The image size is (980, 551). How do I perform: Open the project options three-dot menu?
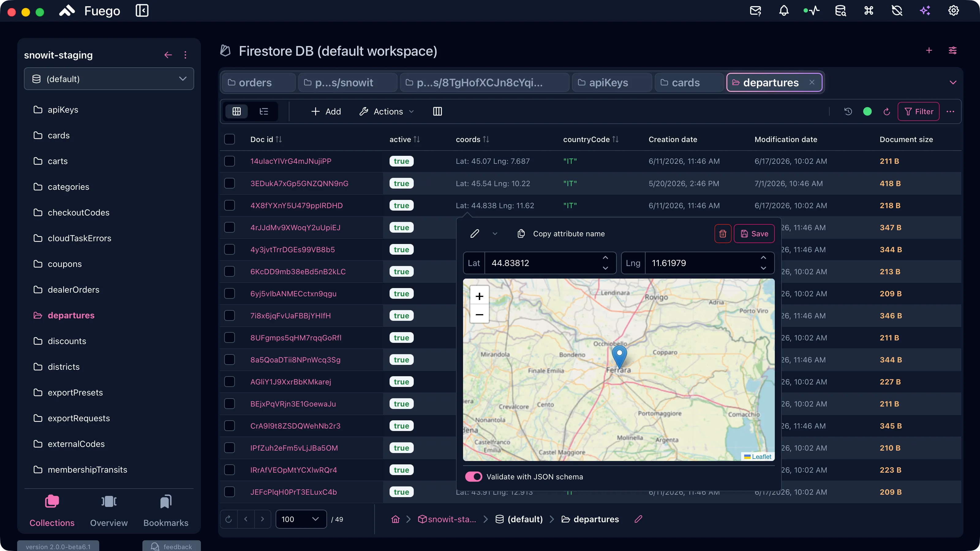point(185,55)
